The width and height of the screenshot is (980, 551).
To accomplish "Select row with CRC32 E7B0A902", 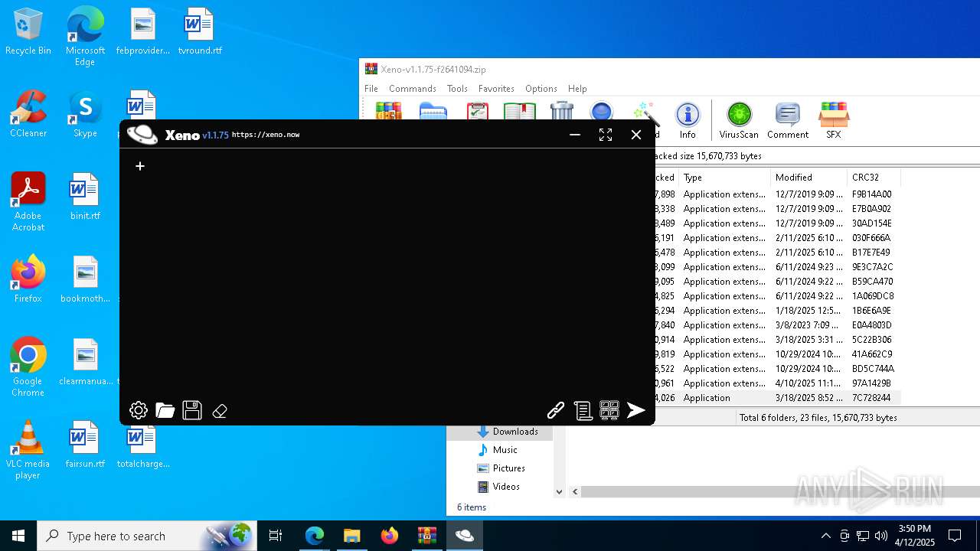I will (x=778, y=209).
